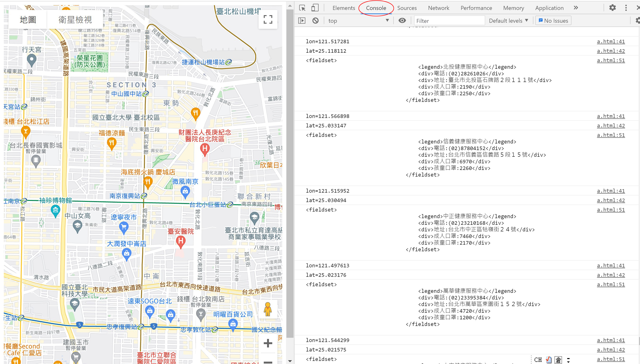The width and height of the screenshot is (640, 364).
Task: Click the 福德涼麵 restaurant marker
Action: (x=112, y=144)
